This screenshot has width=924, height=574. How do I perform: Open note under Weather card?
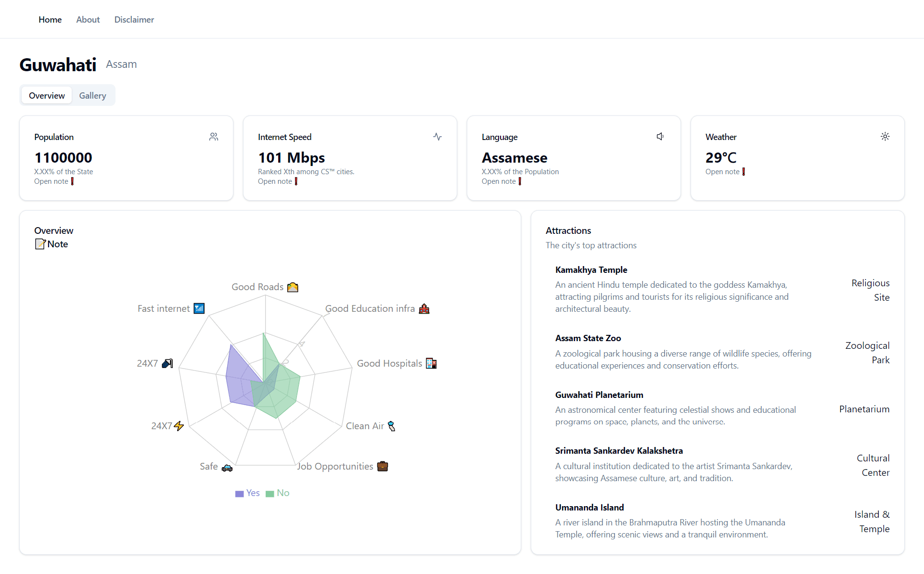725,172
